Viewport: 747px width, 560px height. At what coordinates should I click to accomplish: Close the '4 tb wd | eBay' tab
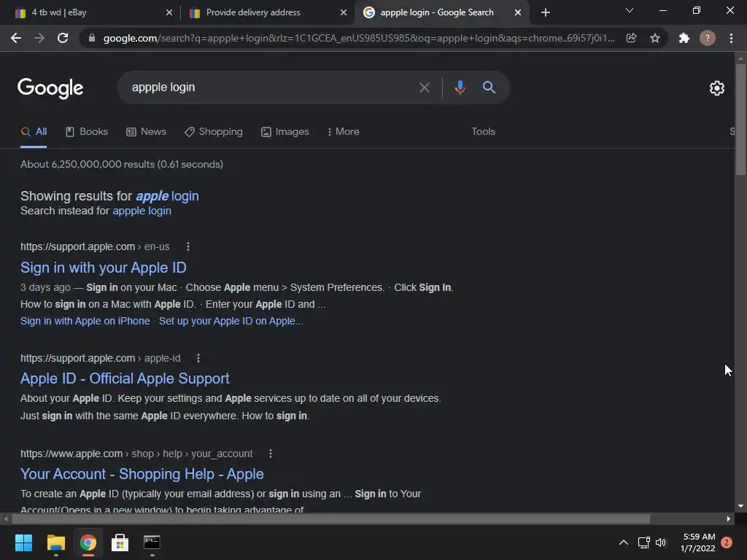coord(169,12)
